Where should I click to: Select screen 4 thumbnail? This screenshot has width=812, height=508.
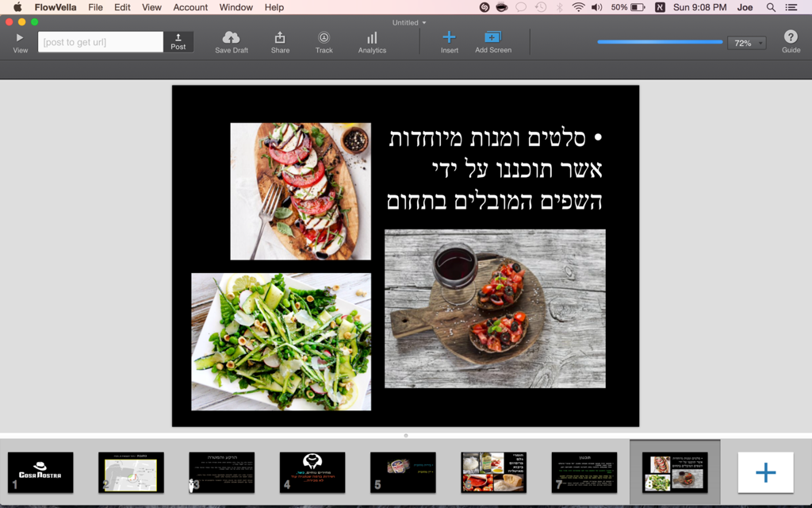pos(312,472)
